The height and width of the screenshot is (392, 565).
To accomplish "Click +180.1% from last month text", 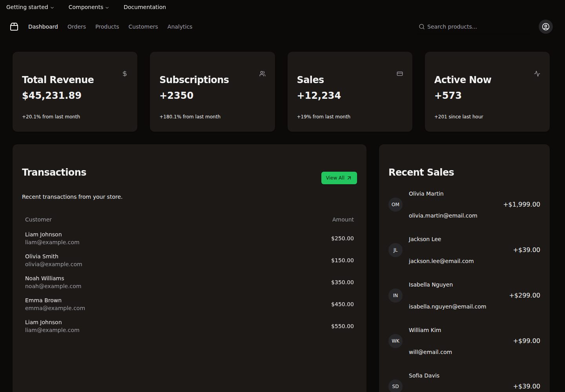I will pos(190,117).
